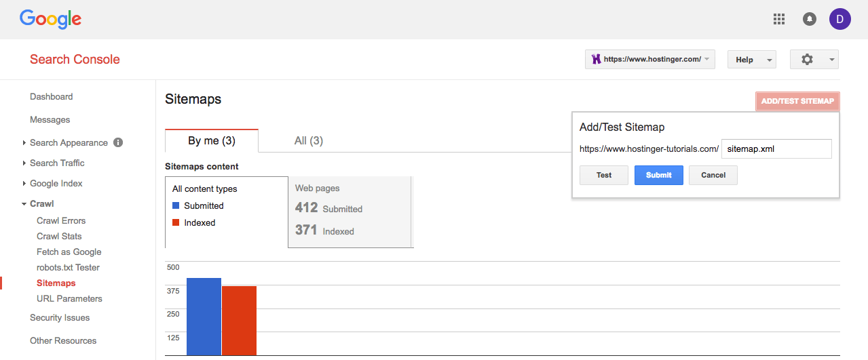This screenshot has width=868, height=360.
Task: Collapse the Crawl section
Action: pyautogui.click(x=41, y=203)
